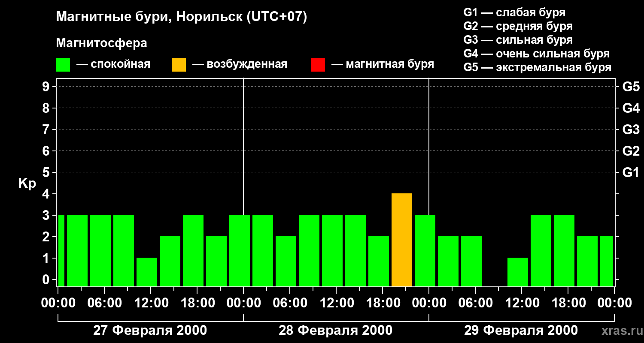Click the 'G5 — экстремальная буря' legend line
Image resolution: width=644 pixels, height=343 pixels.
pyautogui.click(x=537, y=68)
